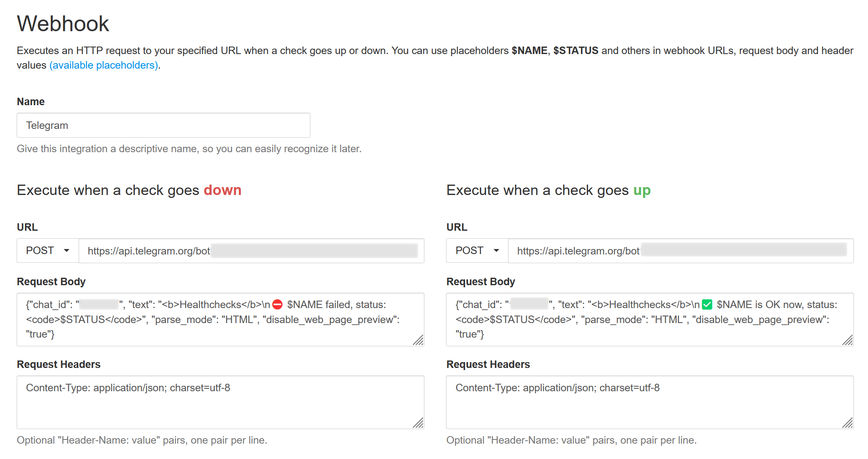
Task: Click the down check URL input field
Action: click(251, 251)
